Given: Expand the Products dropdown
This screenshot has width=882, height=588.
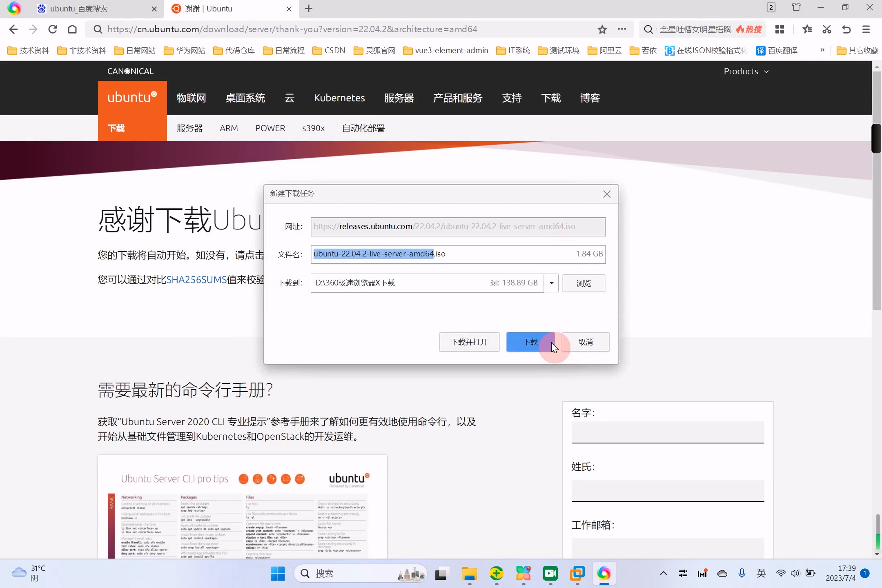Looking at the screenshot, I should click(x=746, y=71).
